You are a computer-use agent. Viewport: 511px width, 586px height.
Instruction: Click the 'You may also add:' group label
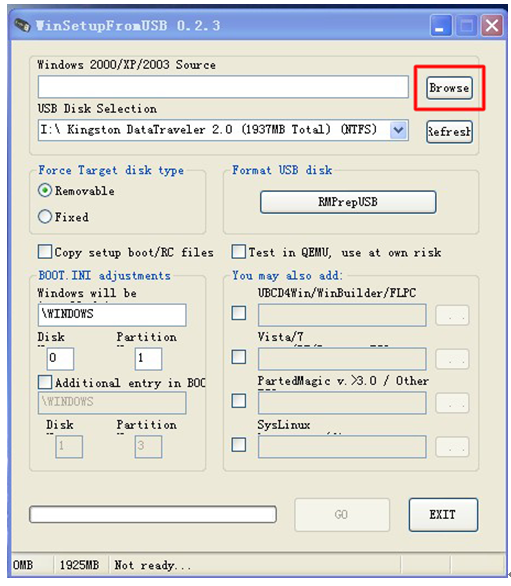pos(287,275)
